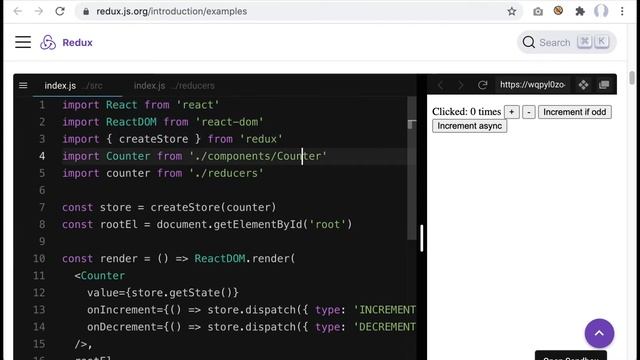Click the search magnifier icon
Image resolution: width=640 pixels, height=360 pixels.
click(x=529, y=42)
